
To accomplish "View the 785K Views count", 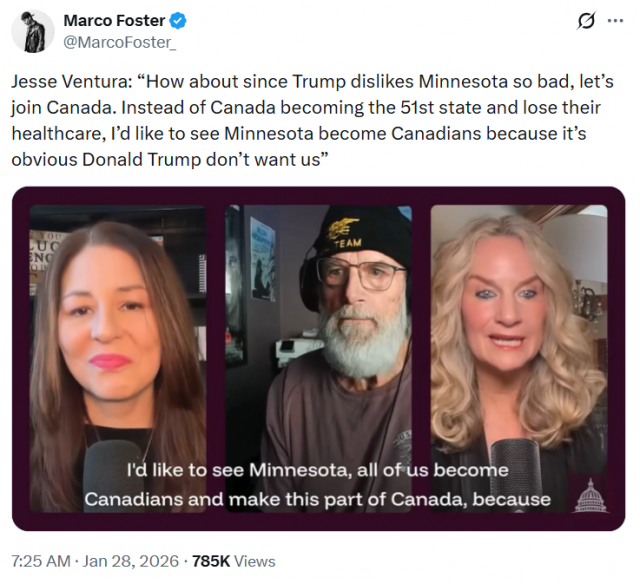I will click(232, 561).
